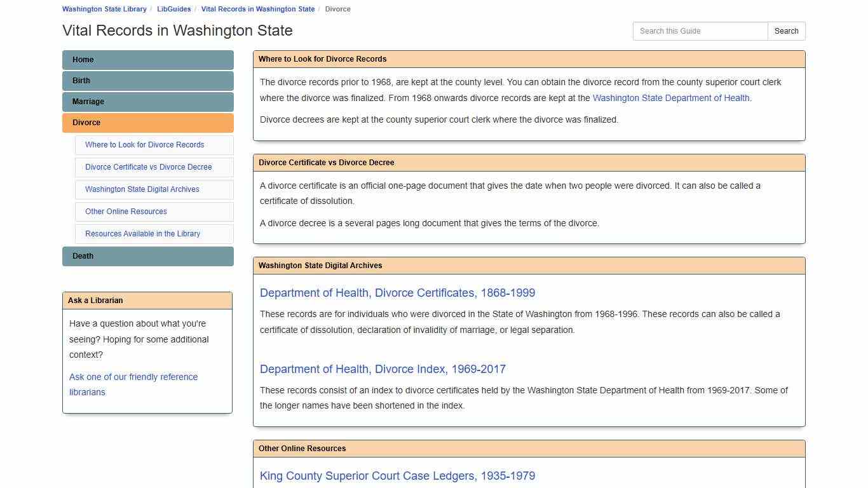Image resolution: width=868 pixels, height=488 pixels.
Task: Jump to Where to Look for Divorce Records
Action: 144,145
